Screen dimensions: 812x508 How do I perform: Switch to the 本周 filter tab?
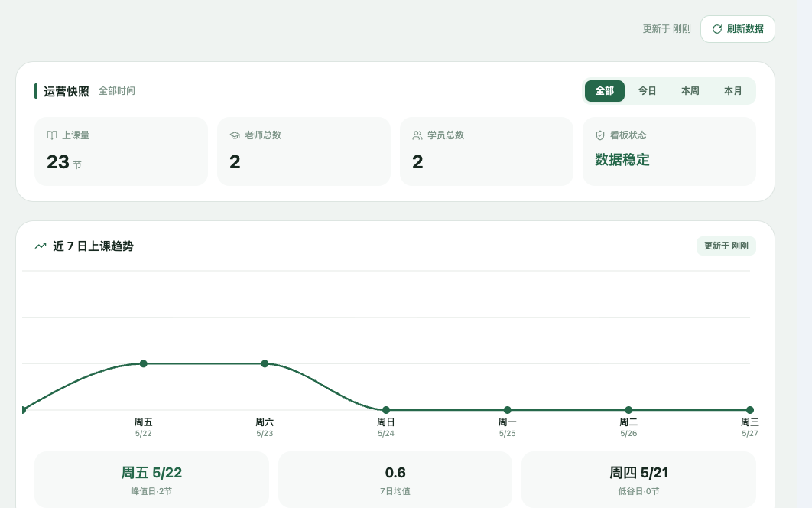coord(690,91)
